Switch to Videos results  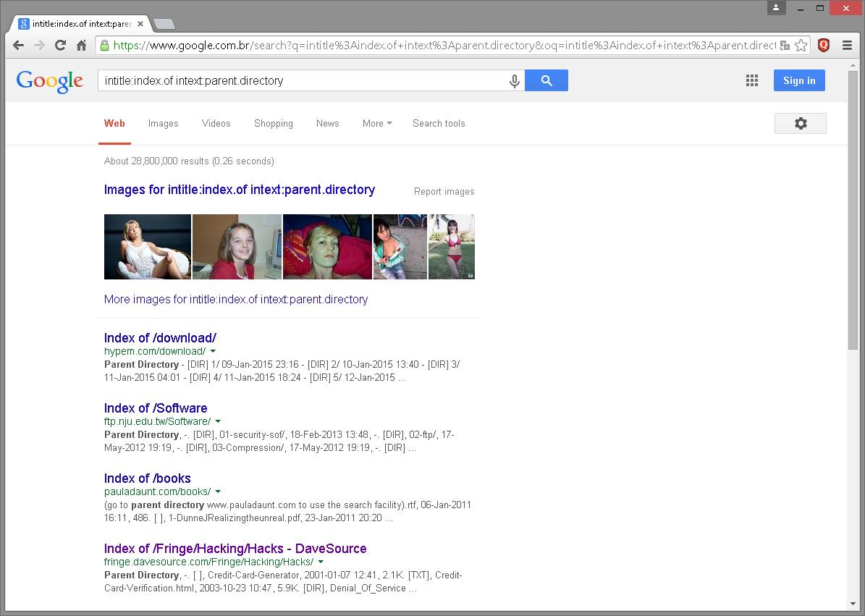(x=216, y=124)
